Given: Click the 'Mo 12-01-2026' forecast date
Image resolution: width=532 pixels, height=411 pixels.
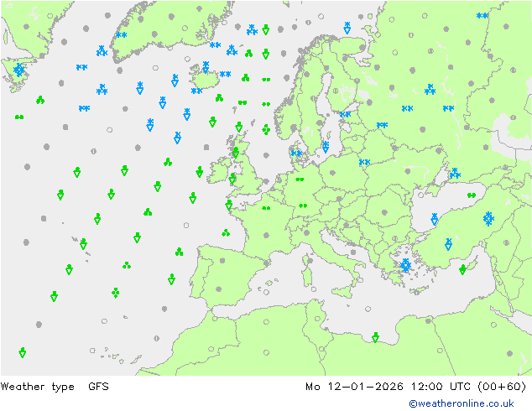Looking at the screenshot, I should [355, 386].
